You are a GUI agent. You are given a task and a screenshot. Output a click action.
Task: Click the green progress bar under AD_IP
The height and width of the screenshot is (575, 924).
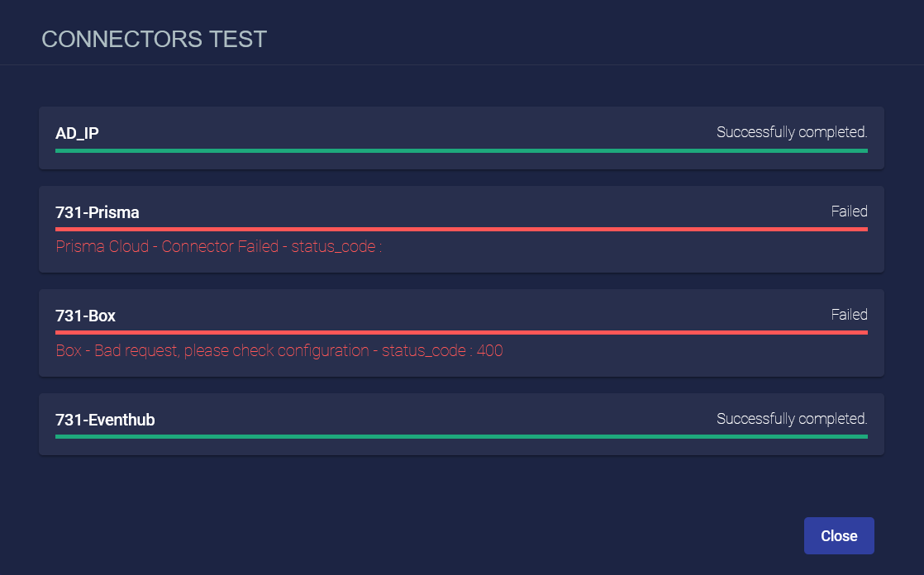point(461,151)
